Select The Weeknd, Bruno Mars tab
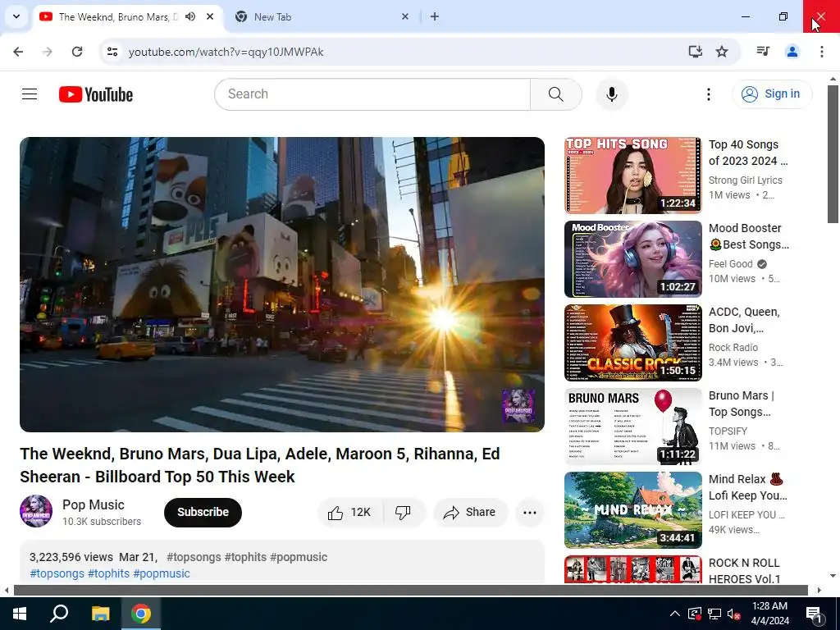Image resolution: width=840 pixels, height=630 pixels. coord(127,16)
